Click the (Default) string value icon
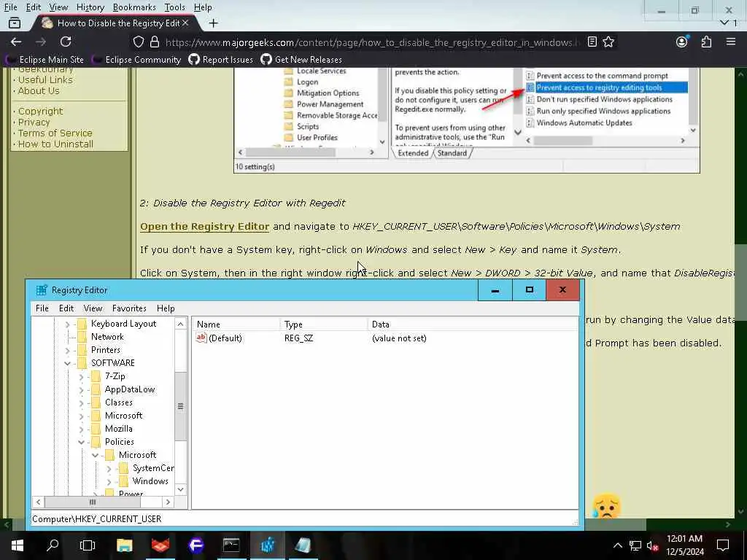Screen dimensions: 747x560 (201, 338)
